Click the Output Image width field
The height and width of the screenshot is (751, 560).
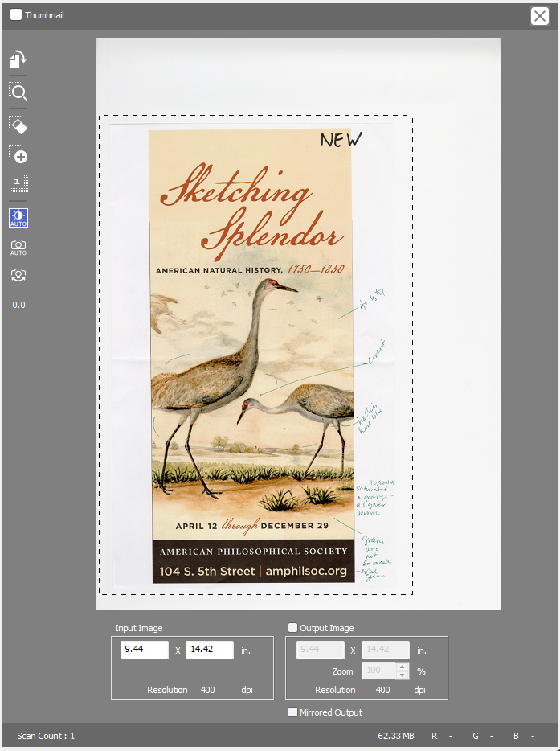tap(321, 650)
